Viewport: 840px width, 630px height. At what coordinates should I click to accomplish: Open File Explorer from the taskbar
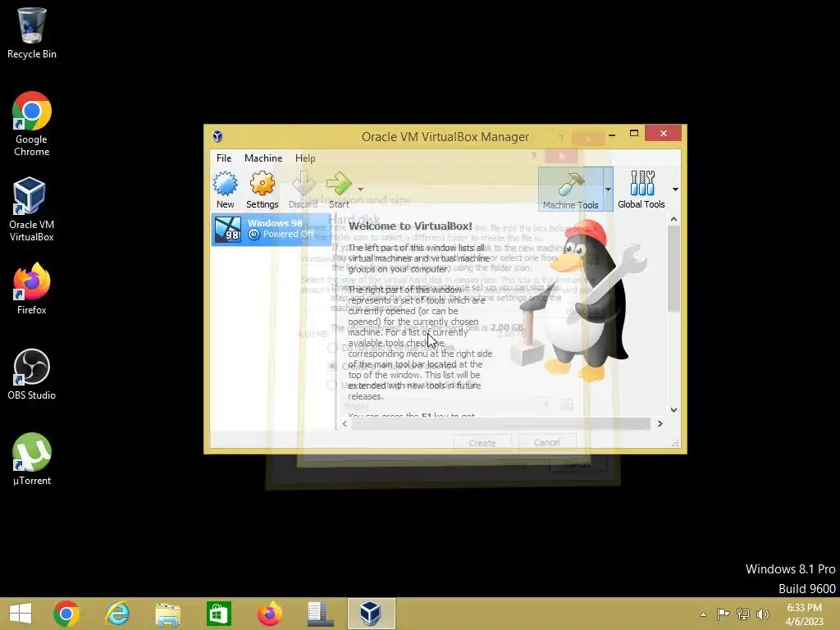pos(167,614)
